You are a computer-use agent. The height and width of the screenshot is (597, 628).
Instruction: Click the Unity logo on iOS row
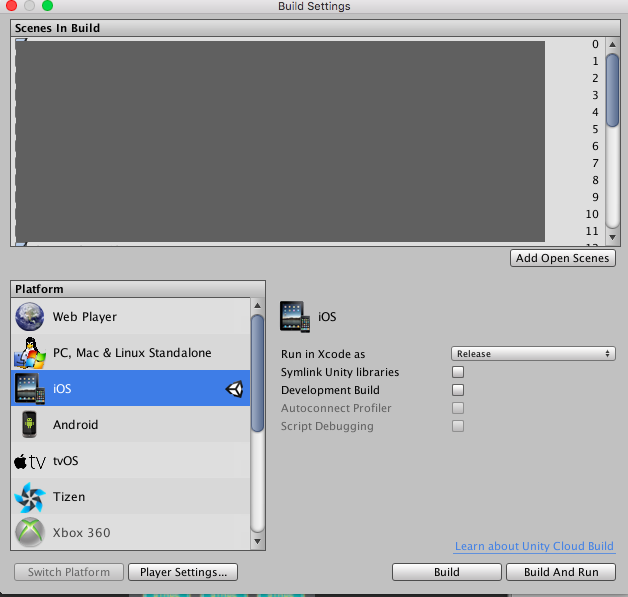click(234, 390)
